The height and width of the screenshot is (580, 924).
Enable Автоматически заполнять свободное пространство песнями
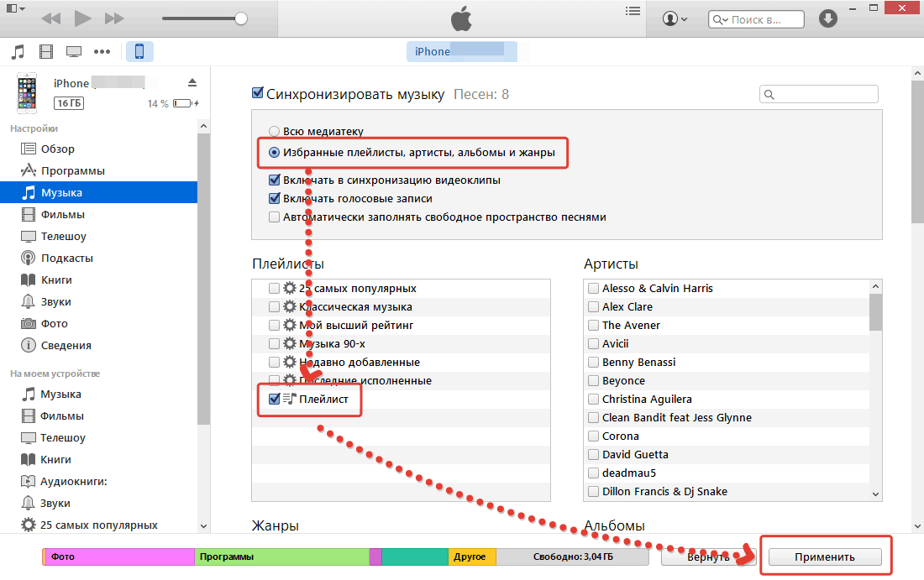coord(274,217)
